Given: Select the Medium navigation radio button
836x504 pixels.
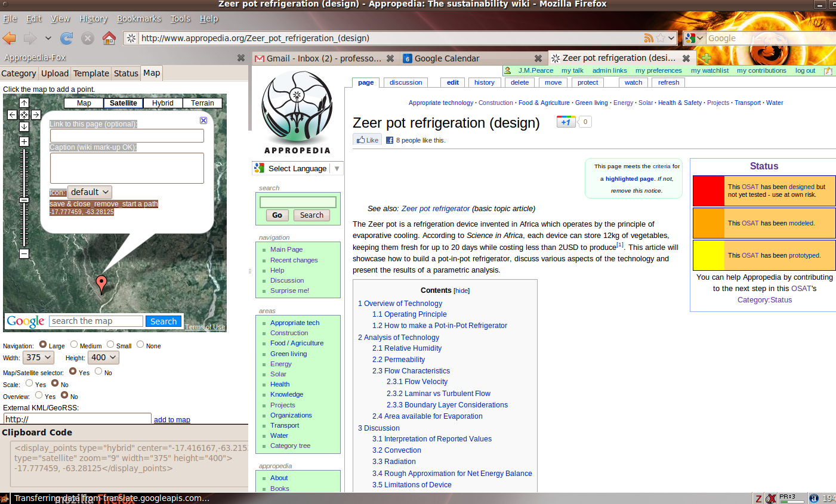Looking at the screenshot, I should tap(74, 344).
